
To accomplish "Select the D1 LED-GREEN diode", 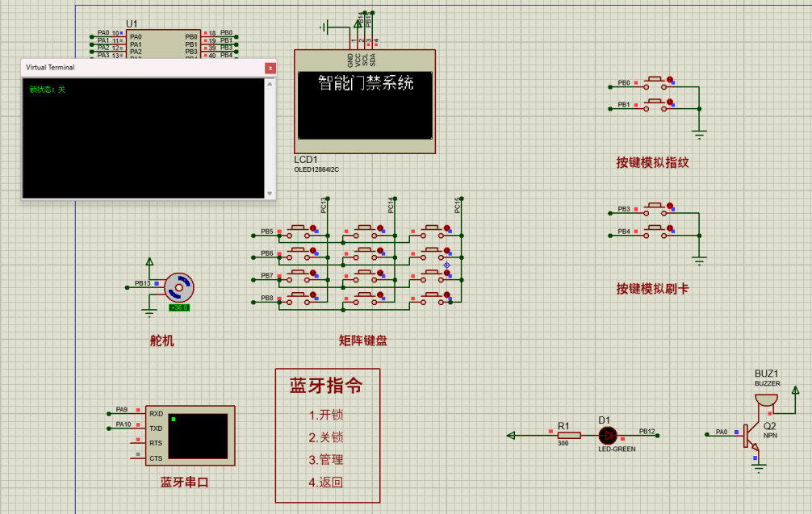I will point(608,436).
